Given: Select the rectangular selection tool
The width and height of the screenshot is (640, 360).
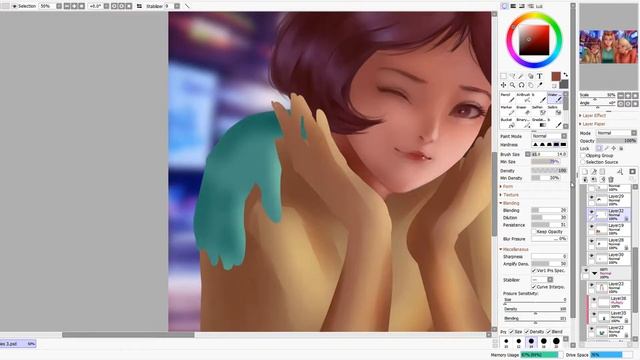Looking at the screenshot, I should tap(503, 76).
